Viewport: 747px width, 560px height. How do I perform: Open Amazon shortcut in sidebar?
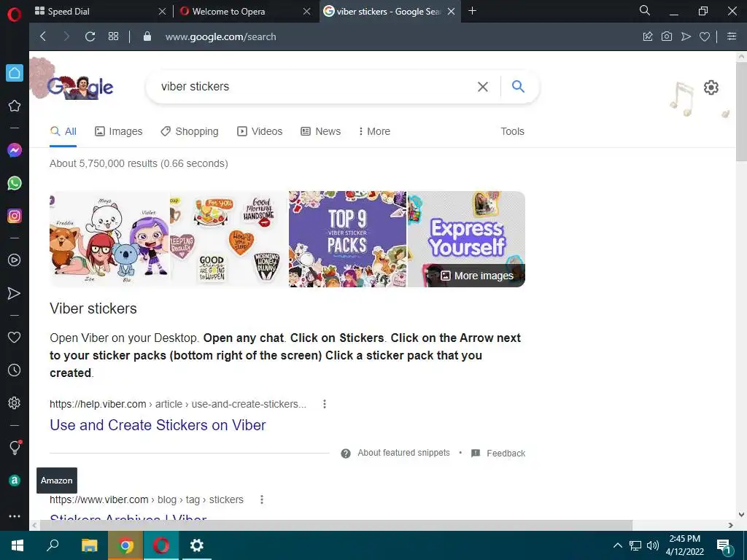pyautogui.click(x=15, y=481)
